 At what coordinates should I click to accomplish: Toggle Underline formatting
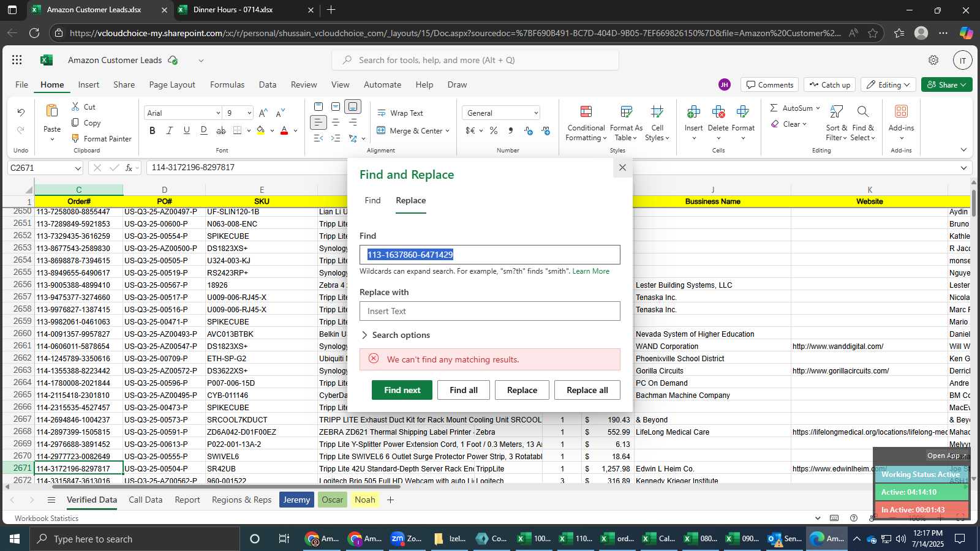tap(187, 130)
